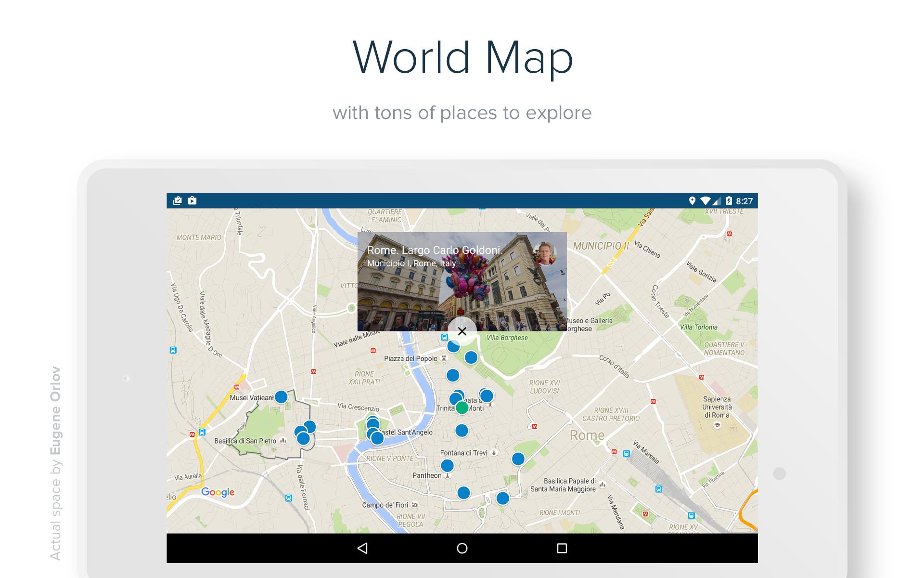Tap the location icon in status bar
924x578 pixels.
692,201
